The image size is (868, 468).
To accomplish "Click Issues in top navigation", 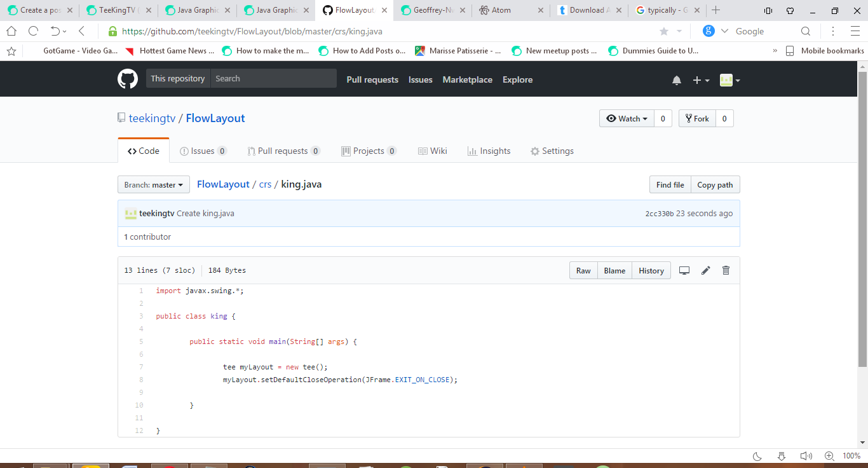I will [x=421, y=79].
